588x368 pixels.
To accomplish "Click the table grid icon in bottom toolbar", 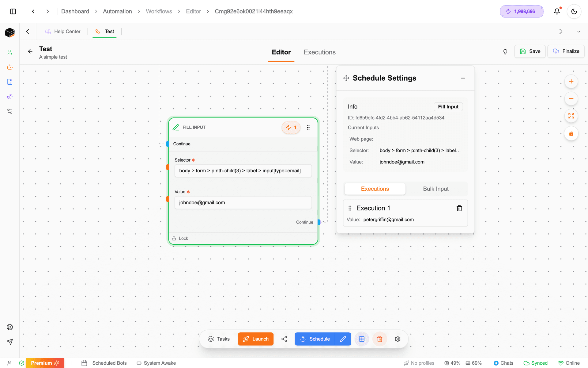I will pyautogui.click(x=362, y=339).
